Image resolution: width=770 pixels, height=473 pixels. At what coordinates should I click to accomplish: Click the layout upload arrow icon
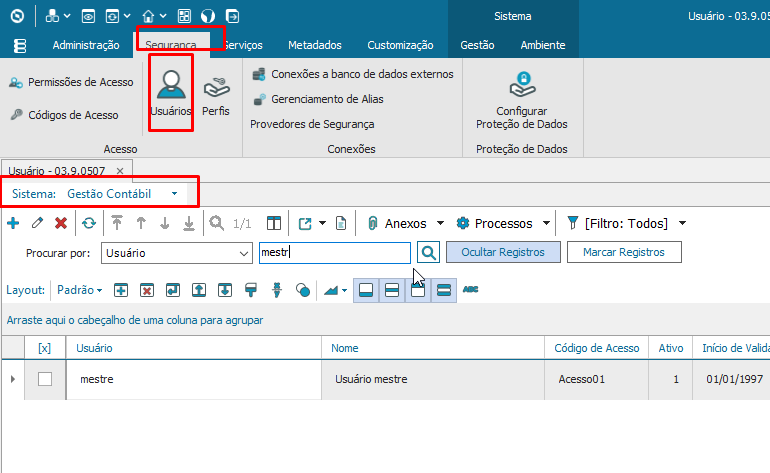(x=199, y=290)
